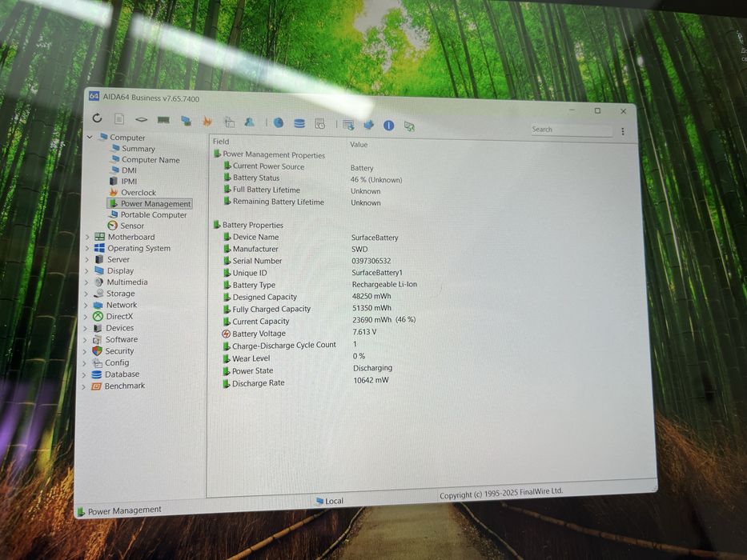
Task: Select the Charge-Discharge Cycle Count field
Action: click(284, 345)
